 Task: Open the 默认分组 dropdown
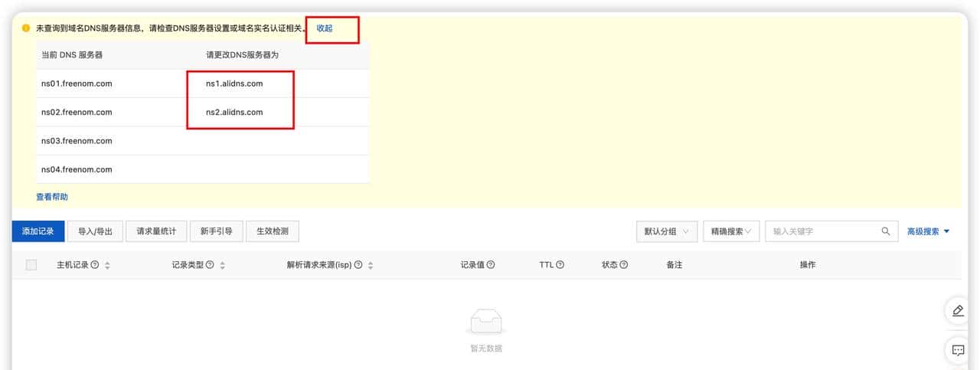[x=667, y=231]
